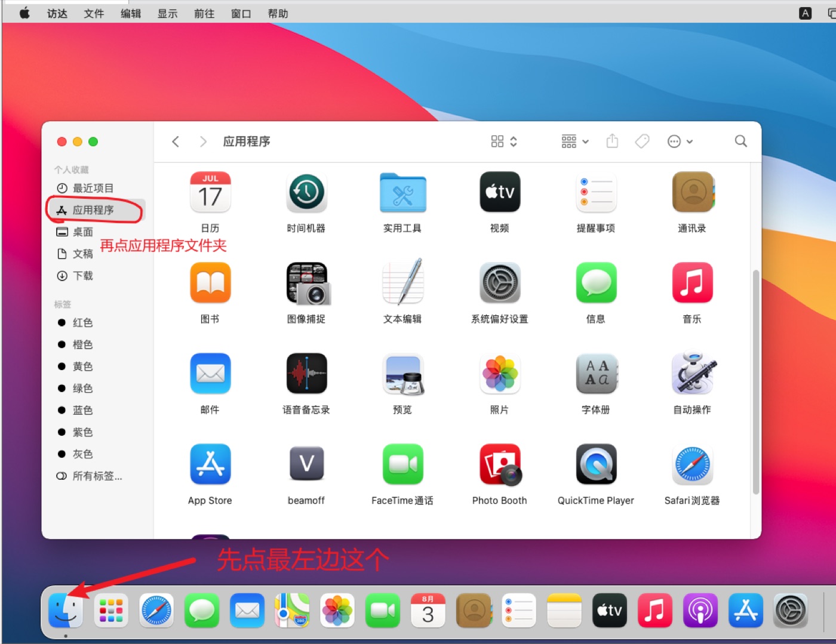This screenshot has height=644, width=836.
Task: Open the 通讯录 Contacts app in Finder
Action: pos(693,192)
